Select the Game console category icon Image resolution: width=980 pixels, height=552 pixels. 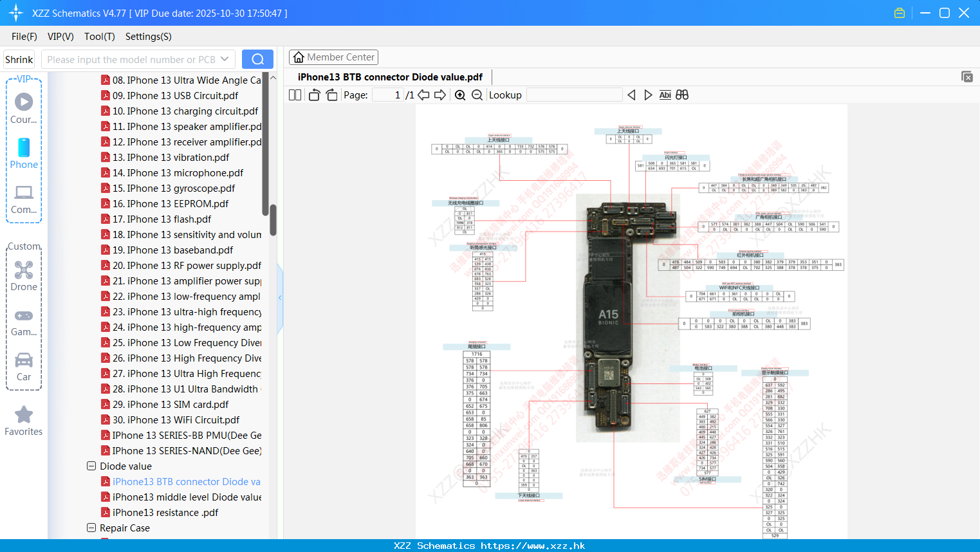click(24, 322)
